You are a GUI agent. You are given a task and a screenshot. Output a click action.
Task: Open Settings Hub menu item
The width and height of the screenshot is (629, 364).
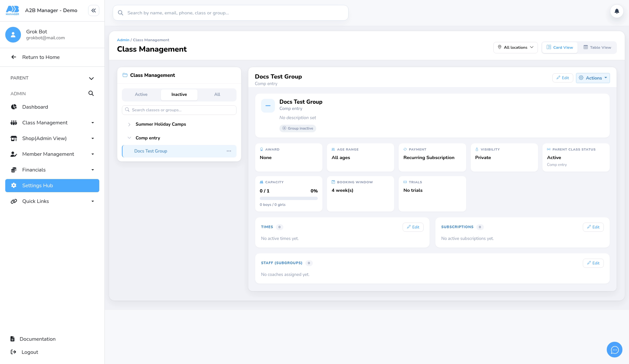click(x=52, y=186)
